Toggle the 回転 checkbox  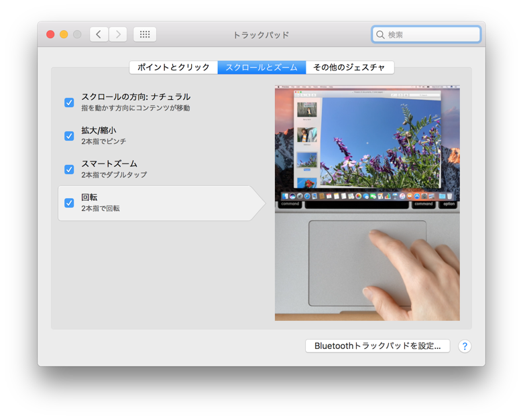(x=69, y=203)
